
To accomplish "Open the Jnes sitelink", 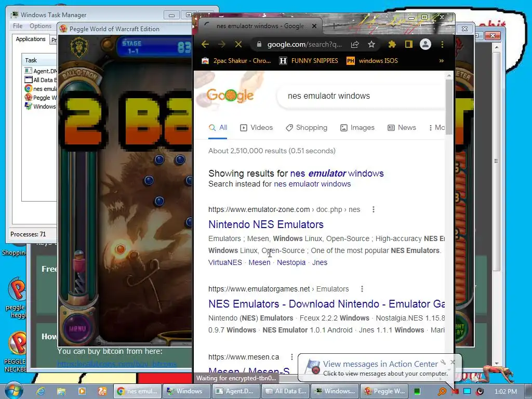I will (x=320, y=262).
